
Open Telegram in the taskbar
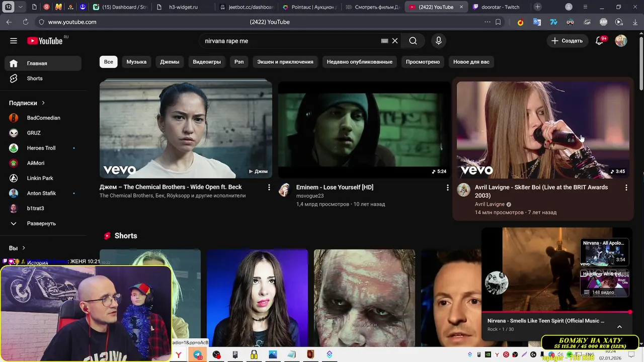pos(198,354)
